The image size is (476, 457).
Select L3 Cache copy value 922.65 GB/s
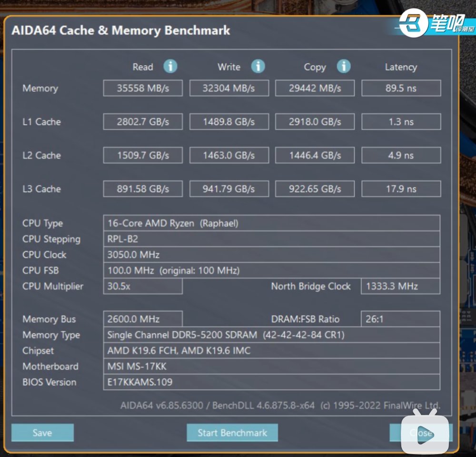pos(315,189)
